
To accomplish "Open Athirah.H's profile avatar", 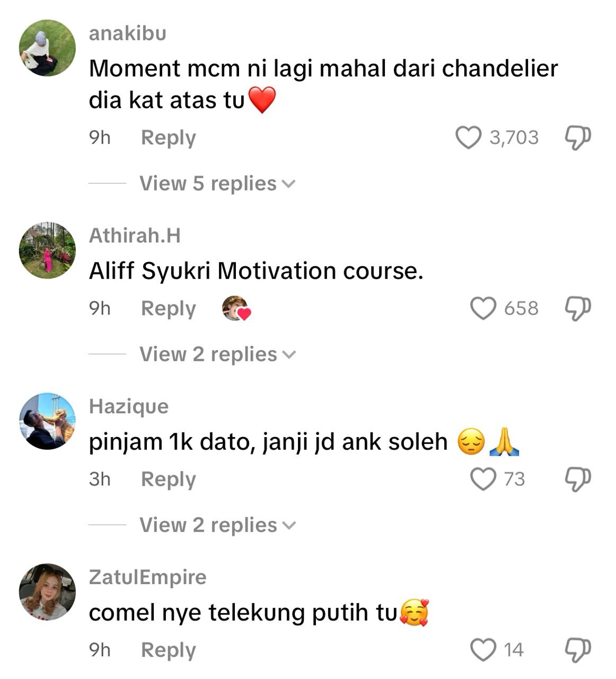I will pos(47,250).
